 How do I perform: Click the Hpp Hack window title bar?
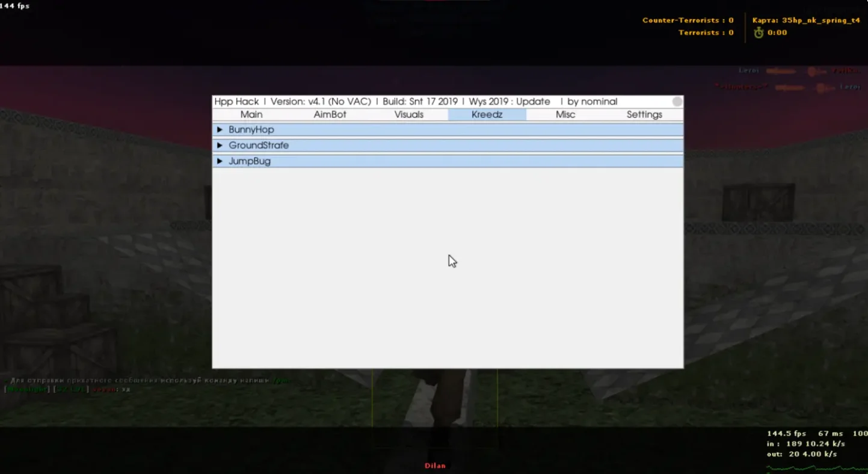click(x=415, y=102)
